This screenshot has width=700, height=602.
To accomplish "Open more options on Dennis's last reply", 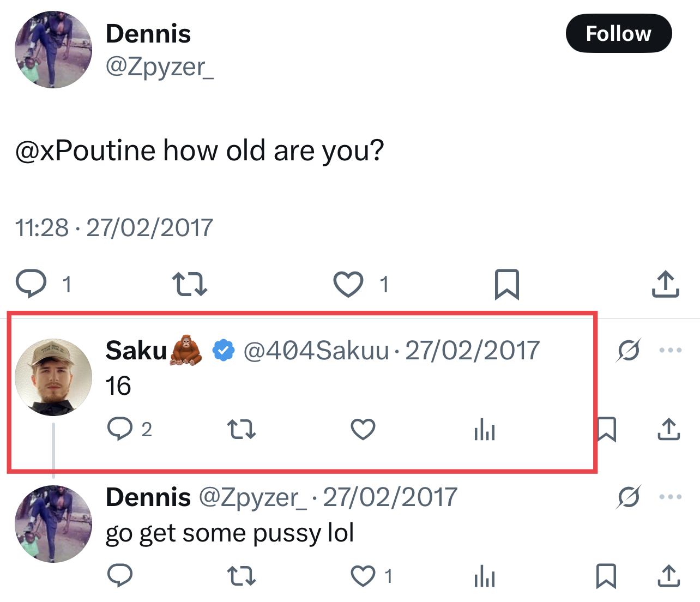I will pos(670,497).
